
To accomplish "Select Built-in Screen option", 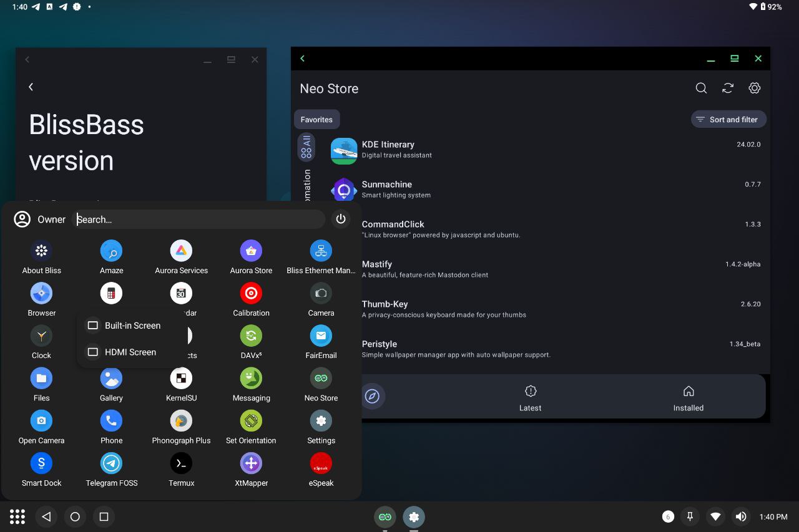I will 132,326.
